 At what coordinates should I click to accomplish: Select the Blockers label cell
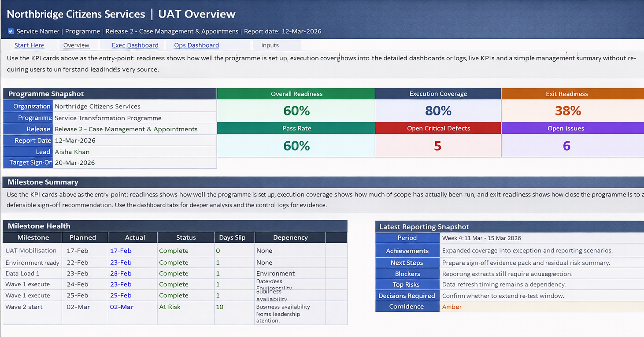407,274
